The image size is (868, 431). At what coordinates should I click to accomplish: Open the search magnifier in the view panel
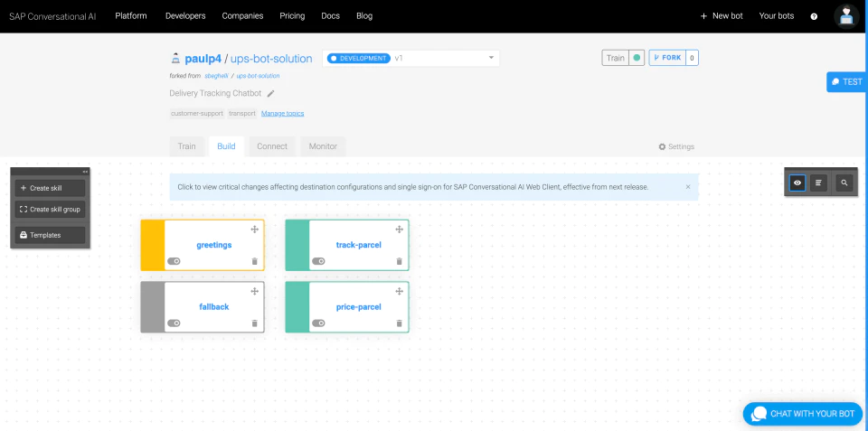coord(844,183)
